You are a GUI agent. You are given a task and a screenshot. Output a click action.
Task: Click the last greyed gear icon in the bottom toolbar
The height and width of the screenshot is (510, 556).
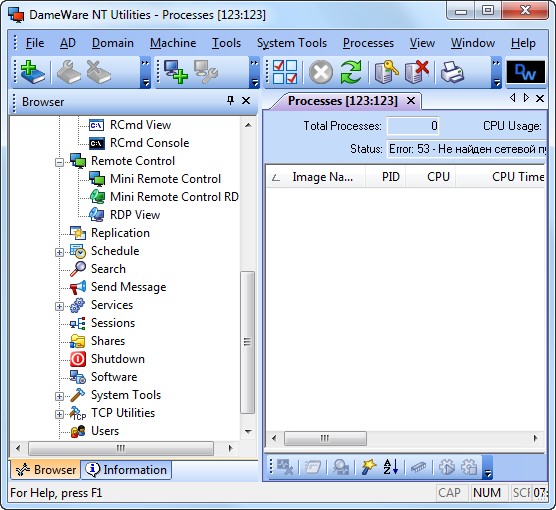[x=469, y=467]
